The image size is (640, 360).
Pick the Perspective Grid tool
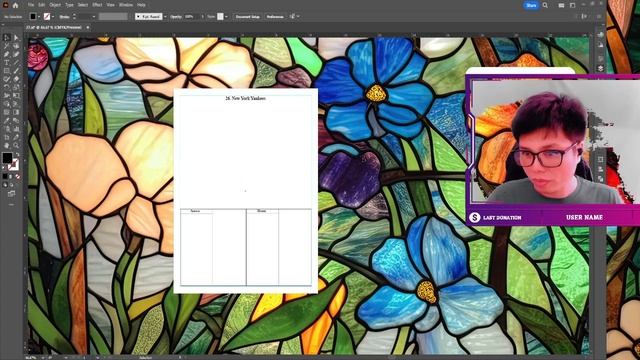(x=16, y=104)
